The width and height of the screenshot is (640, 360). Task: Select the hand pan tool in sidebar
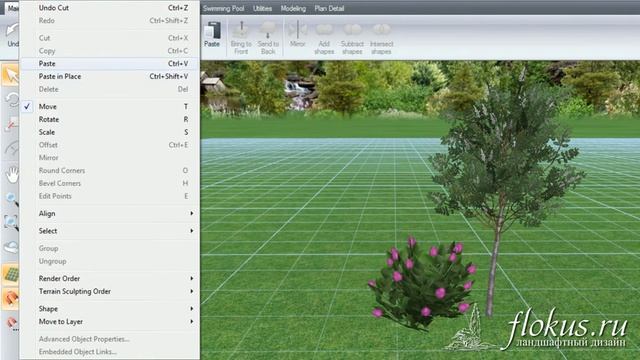coord(11,175)
